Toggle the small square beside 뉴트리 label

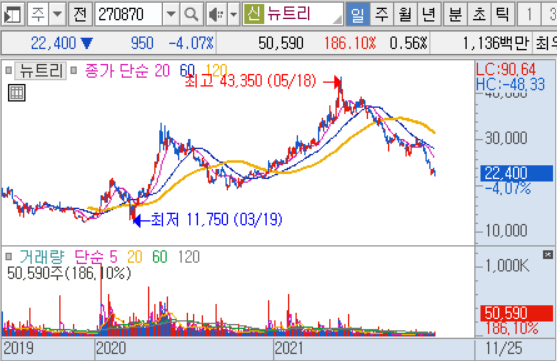pos(9,70)
